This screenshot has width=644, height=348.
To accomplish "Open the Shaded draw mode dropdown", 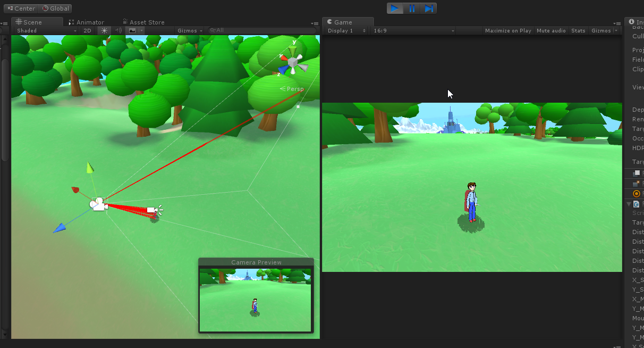I will click(46, 31).
